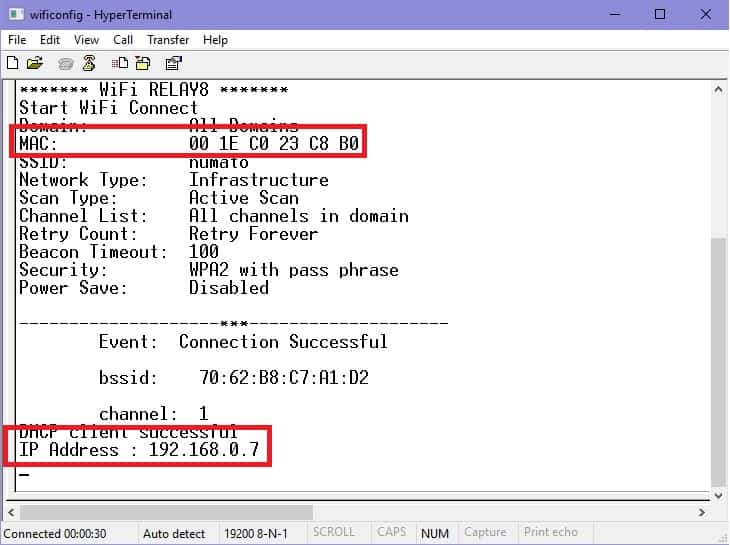Click the Disconnect toolbar icon

click(x=89, y=63)
